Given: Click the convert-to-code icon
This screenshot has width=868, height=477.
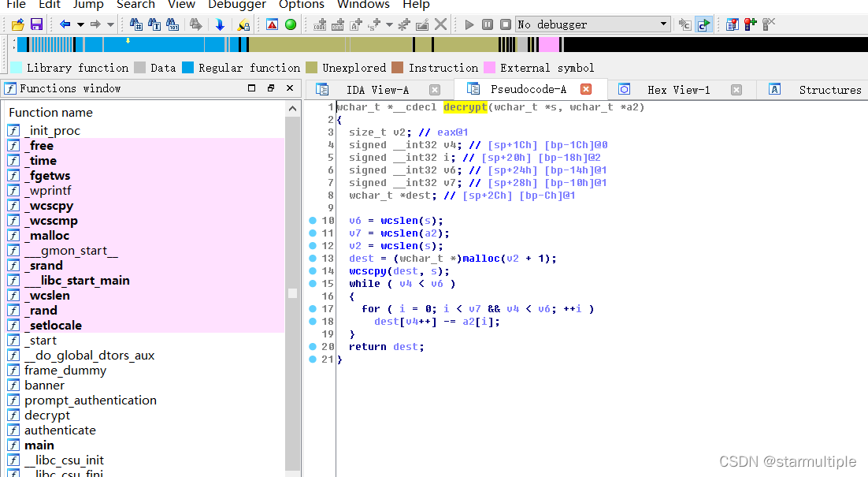Looking at the screenshot, I should point(320,24).
